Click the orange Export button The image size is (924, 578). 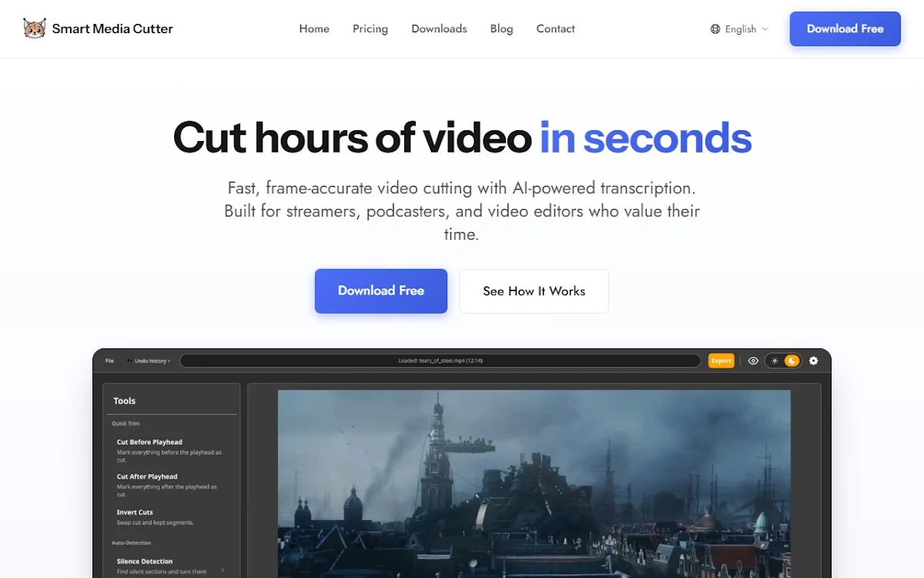pyautogui.click(x=721, y=361)
